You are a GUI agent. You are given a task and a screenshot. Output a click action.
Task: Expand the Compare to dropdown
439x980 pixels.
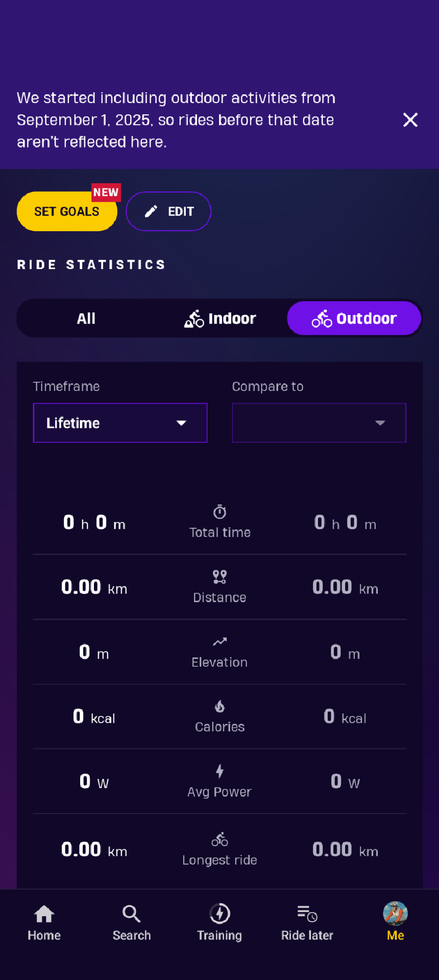pyautogui.click(x=319, y=423)
